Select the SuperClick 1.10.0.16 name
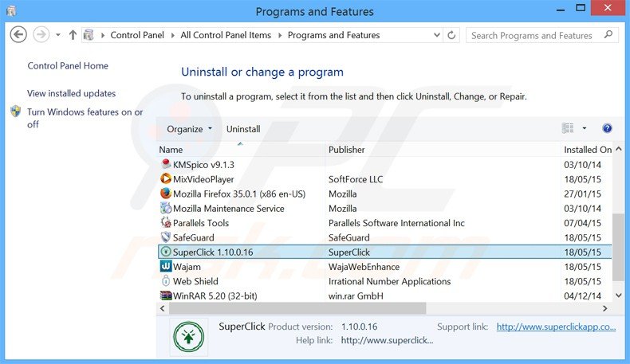The width and height of the screenshot is (630, 364). tap(213, 252)
